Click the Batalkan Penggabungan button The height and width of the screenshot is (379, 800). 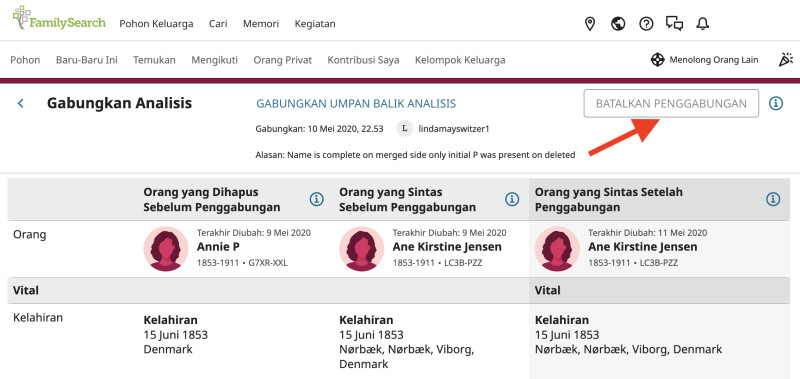click(671, 104)
